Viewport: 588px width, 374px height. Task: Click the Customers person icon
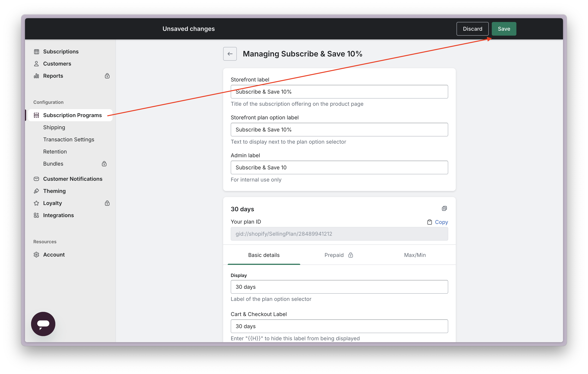tap(36, 64)
